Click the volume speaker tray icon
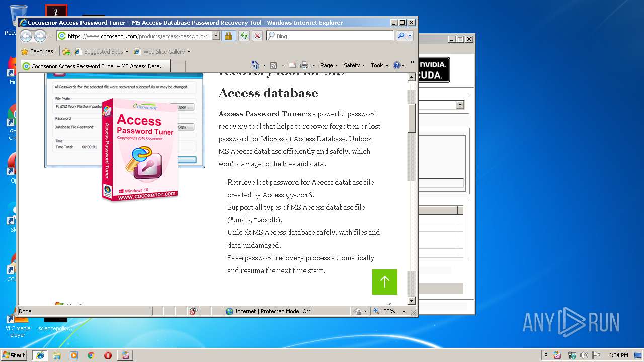 [584, 355]
